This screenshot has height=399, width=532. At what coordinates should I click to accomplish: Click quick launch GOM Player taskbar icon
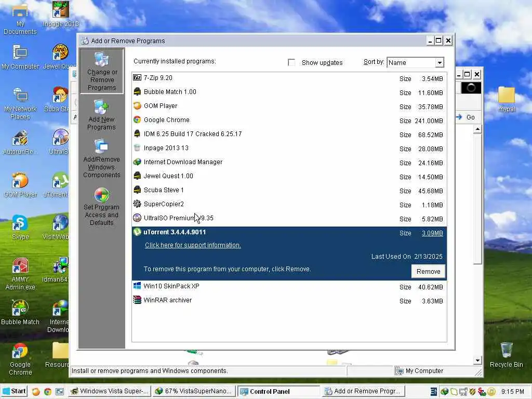[x=36, y=392]
